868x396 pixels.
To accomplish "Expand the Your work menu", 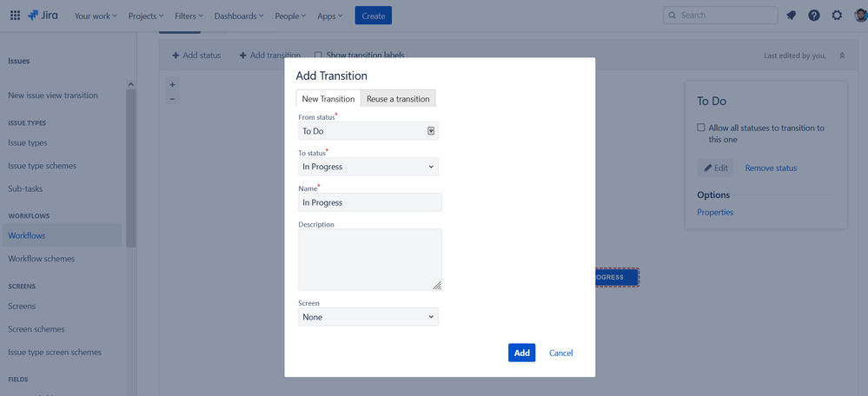I will click(96, 16).
